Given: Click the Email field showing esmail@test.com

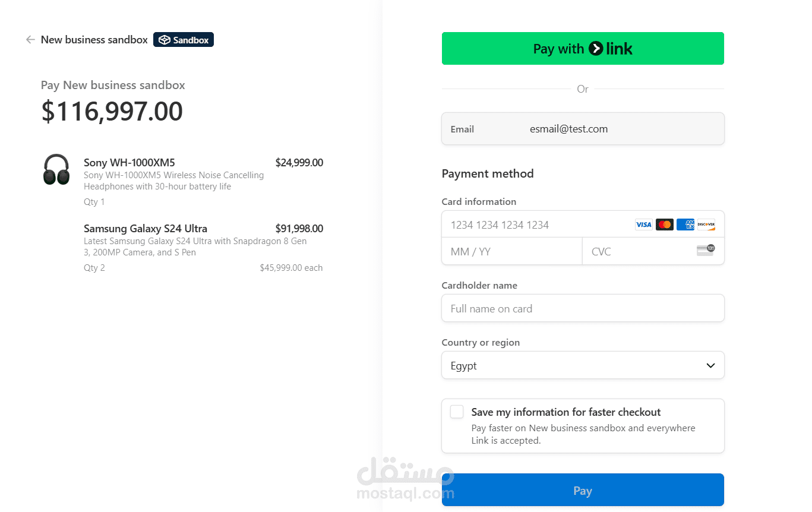Looking at the screenshot, I should coord(583,129).
